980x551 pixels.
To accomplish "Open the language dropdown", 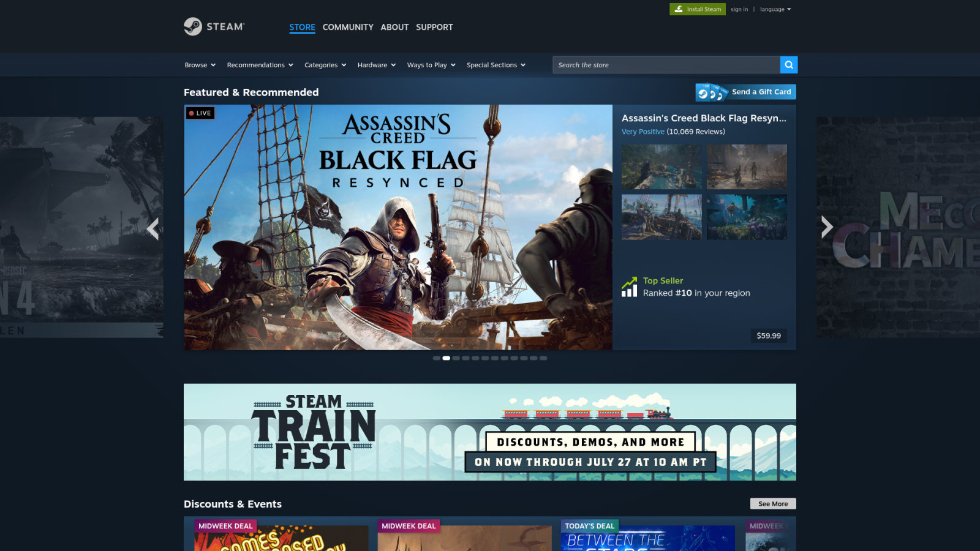I will click(x=775, y=9).
